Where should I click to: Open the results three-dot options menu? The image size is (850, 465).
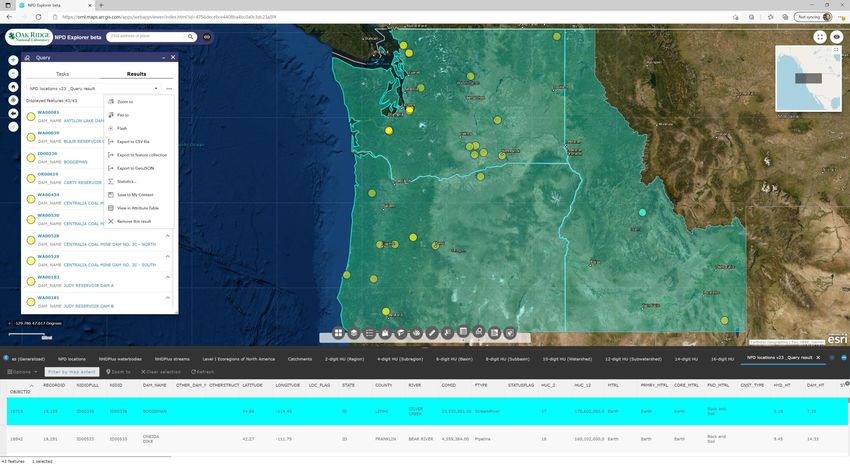coord(169,88)
